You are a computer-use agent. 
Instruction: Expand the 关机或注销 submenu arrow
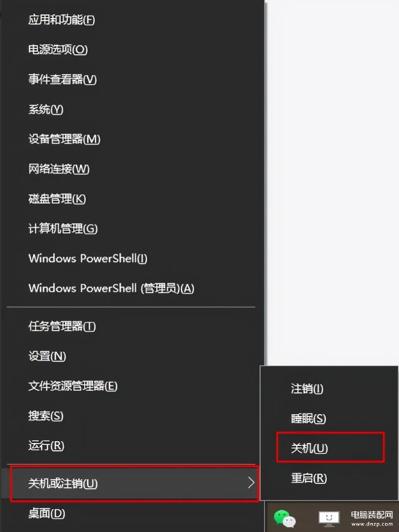[251, 483]
